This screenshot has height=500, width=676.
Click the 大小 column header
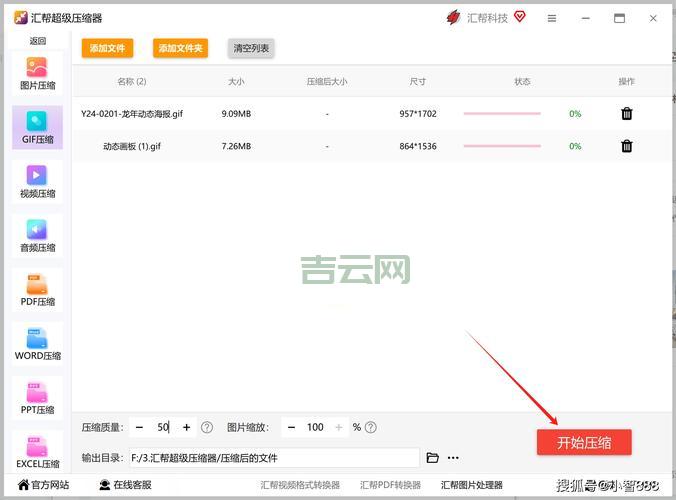pos(236,81)
